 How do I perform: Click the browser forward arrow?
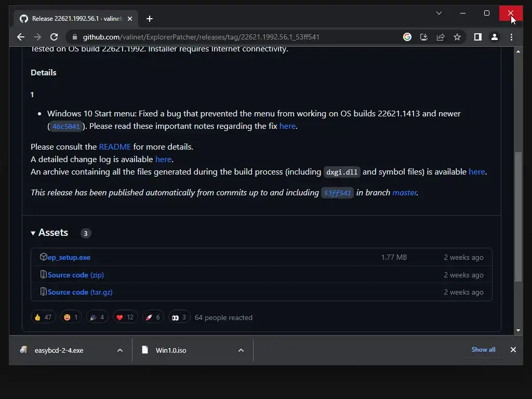click(x=37, y=37)
